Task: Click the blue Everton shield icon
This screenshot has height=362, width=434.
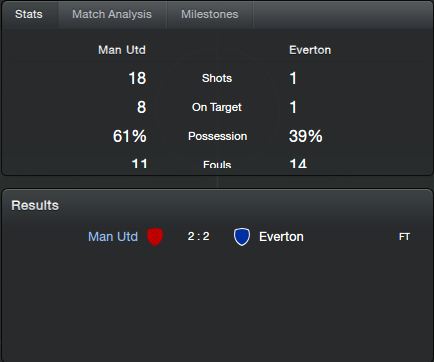Action: click(x=242, y=237)
